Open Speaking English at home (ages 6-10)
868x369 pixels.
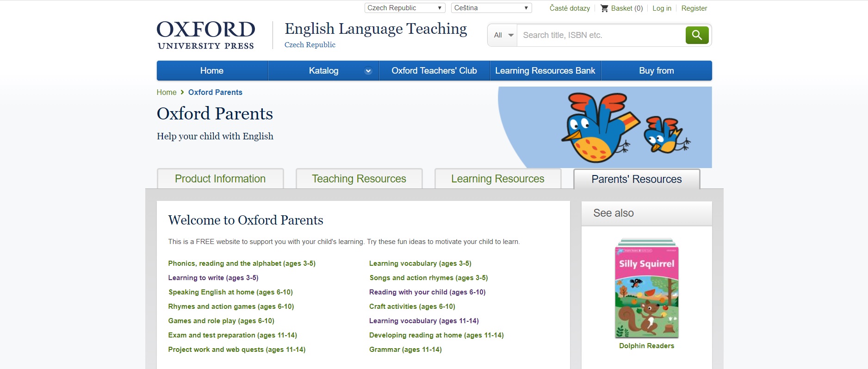pos(230,292)
